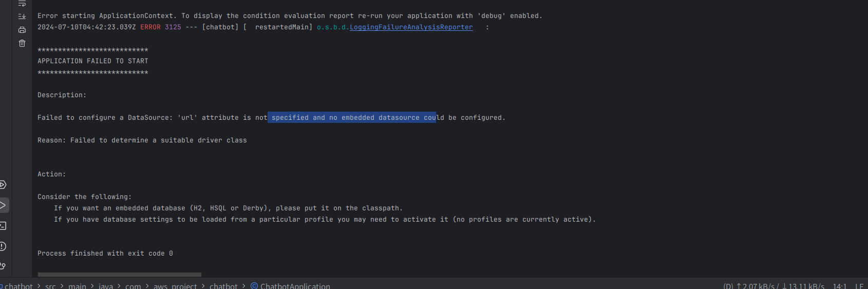The width and height of the screenshot is (868, 289).
Task: Click the LF line separator indicator
Action: (x=859, y=285)
